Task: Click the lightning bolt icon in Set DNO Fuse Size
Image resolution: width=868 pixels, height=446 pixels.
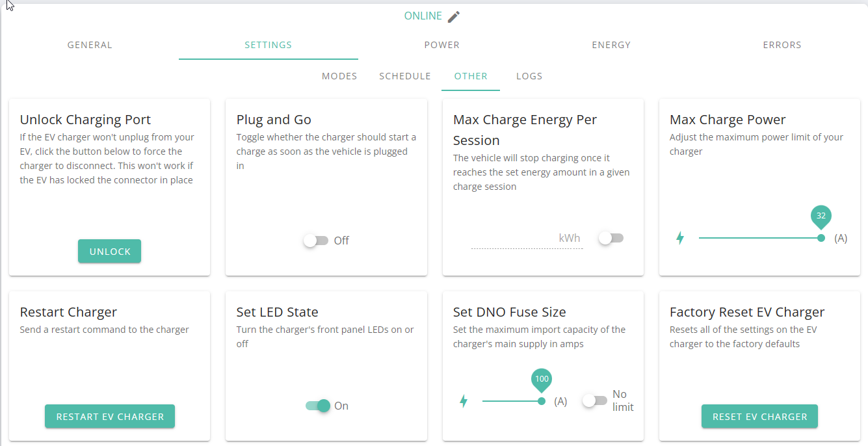Action: [464, 401]
